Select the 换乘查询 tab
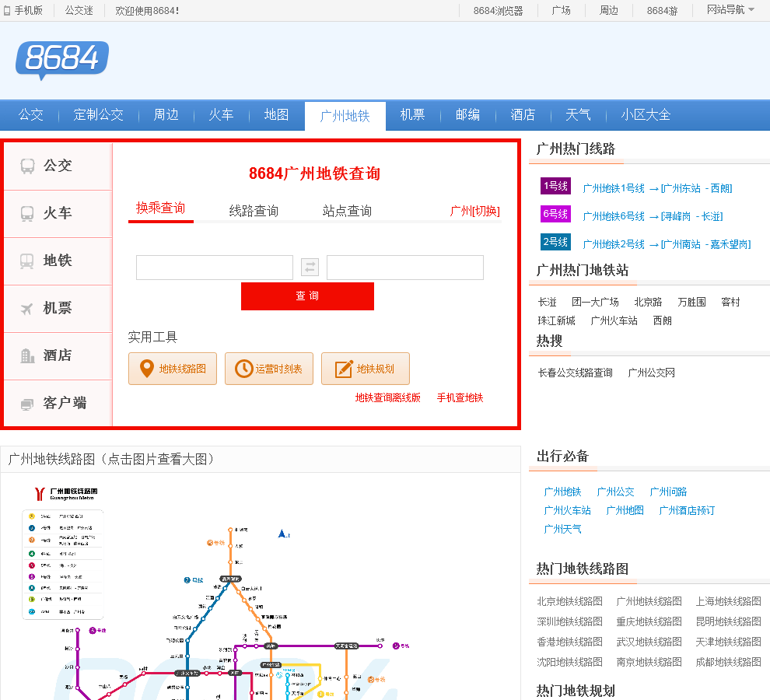Screen dimensions: 770x700 [160, 208]
